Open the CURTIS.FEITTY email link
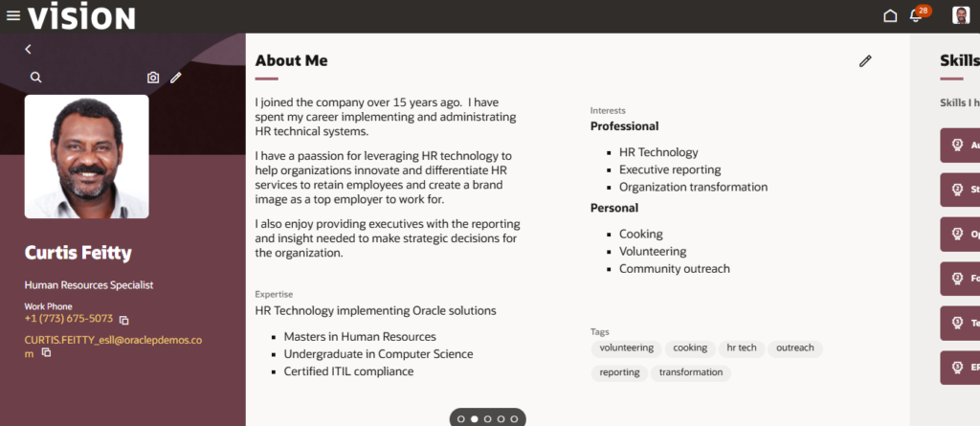 click(x=113, y=347)
